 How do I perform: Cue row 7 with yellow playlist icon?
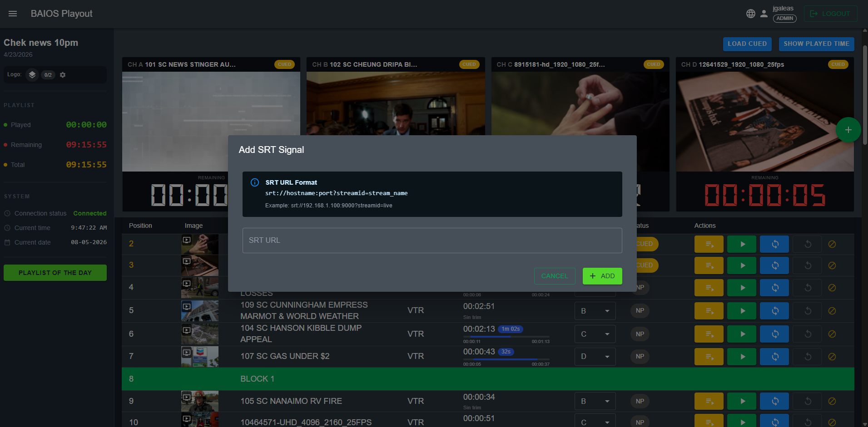[x=709, y=357]
